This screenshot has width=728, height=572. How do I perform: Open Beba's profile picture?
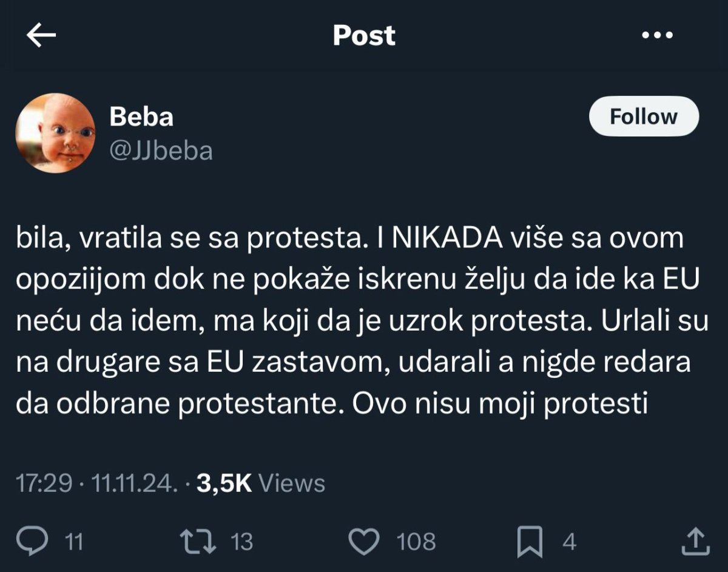point(55,133)
